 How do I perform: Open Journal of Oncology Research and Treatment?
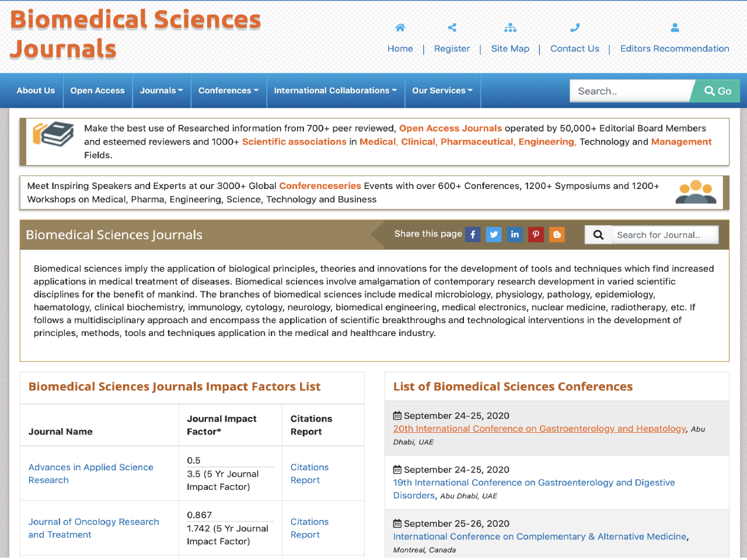tap(94, 528)
